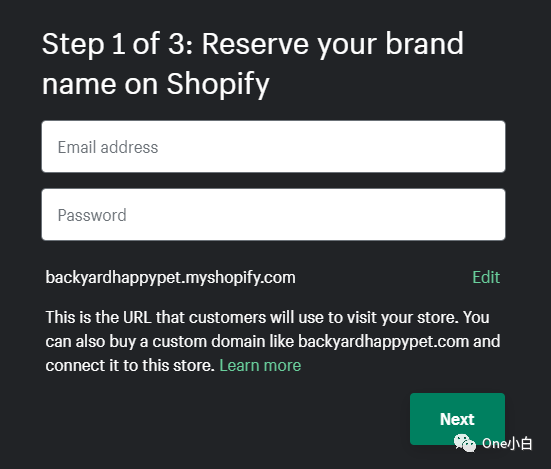The width and height of the screenshot is (551, 469).
Task: Click Edit next to the store URL
Action: [x=486, y=277]
